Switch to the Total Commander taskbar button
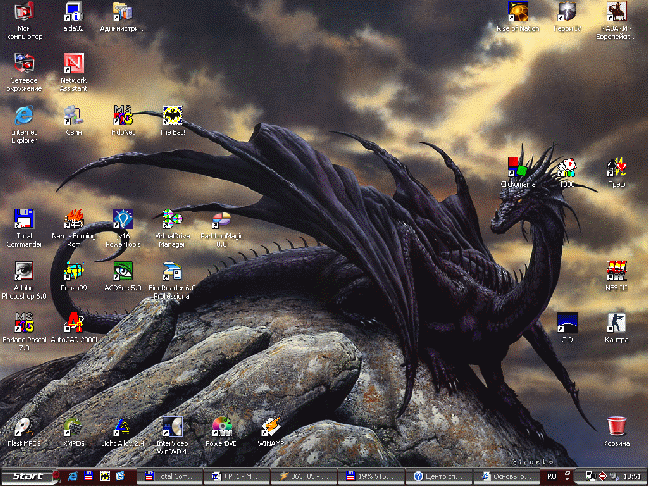 coord(170,477)
